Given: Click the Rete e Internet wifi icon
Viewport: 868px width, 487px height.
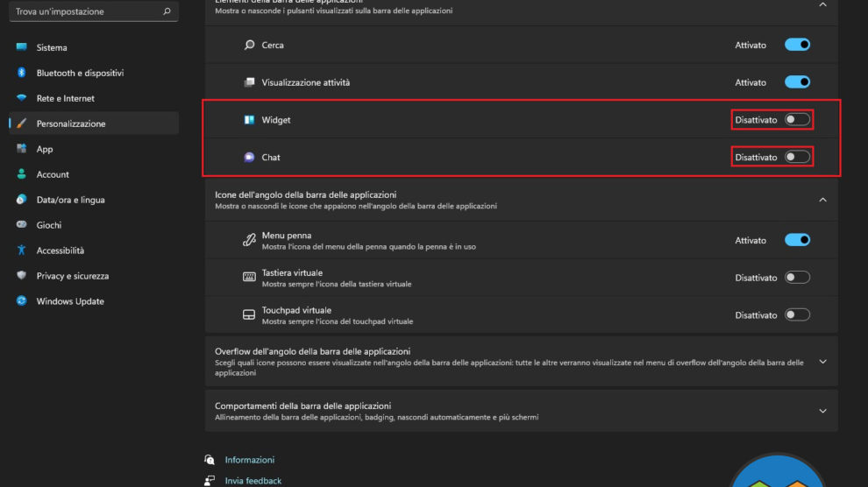Looking at the screenshot, I should [x=22, y=98].
